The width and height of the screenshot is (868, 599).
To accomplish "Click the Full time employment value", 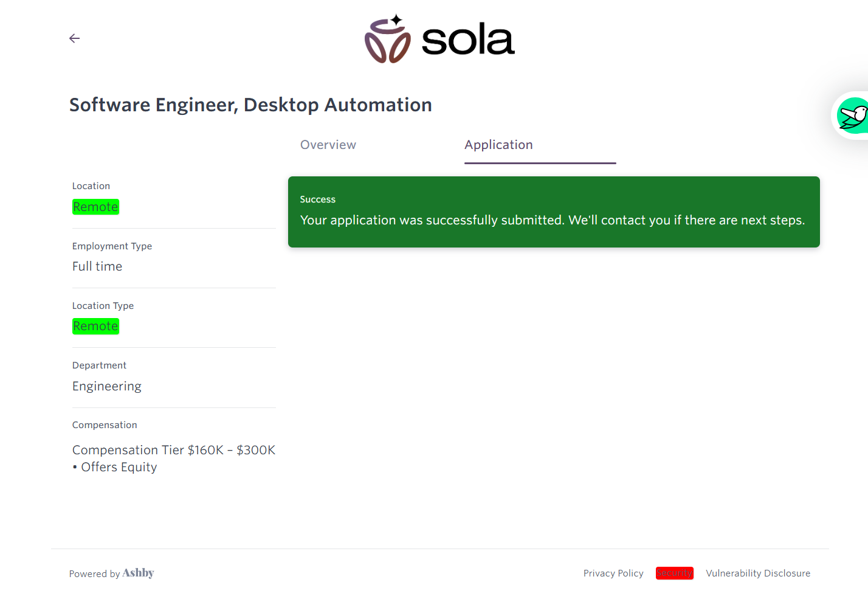I will click(97, 266).
